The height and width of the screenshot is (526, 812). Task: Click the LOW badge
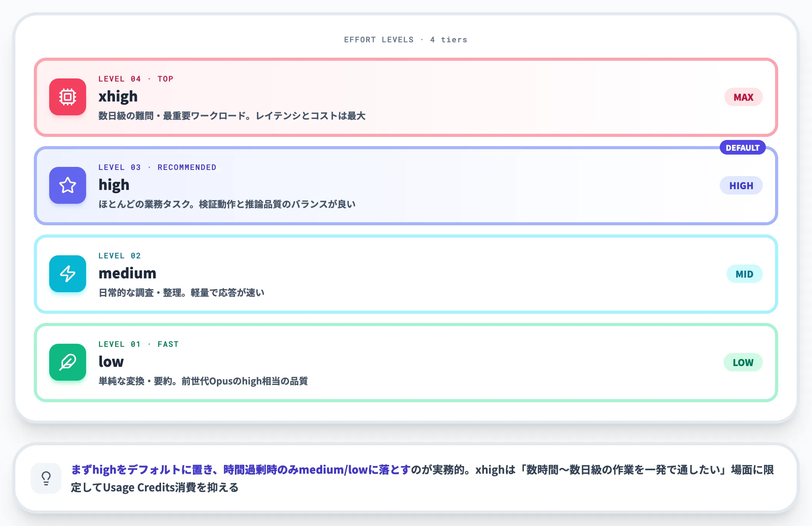(743, 363)
